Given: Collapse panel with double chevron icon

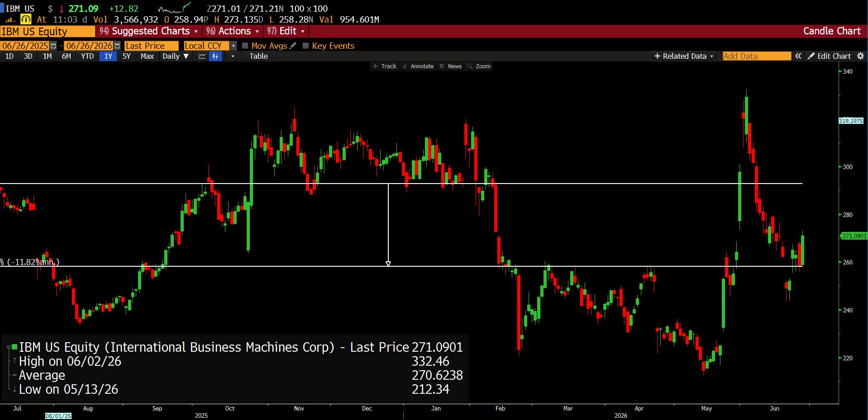Looking at the screenshot, I should tap(798, 56).
